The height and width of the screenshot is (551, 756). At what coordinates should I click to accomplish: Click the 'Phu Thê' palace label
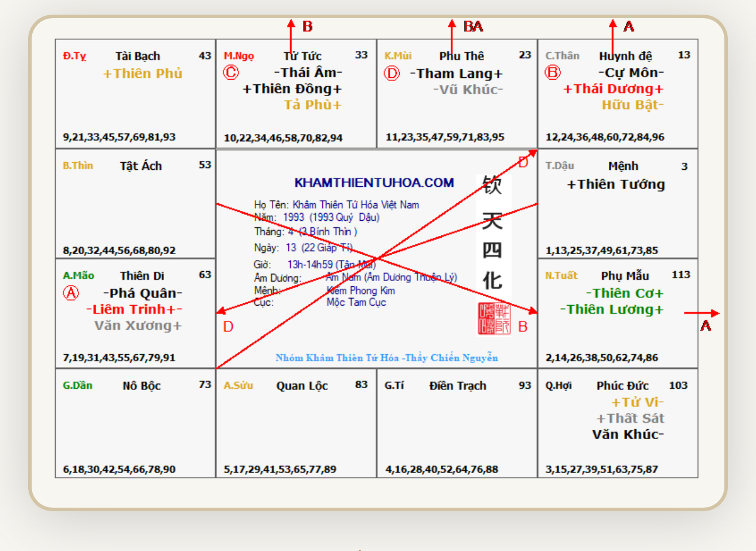tap(462, 56)
